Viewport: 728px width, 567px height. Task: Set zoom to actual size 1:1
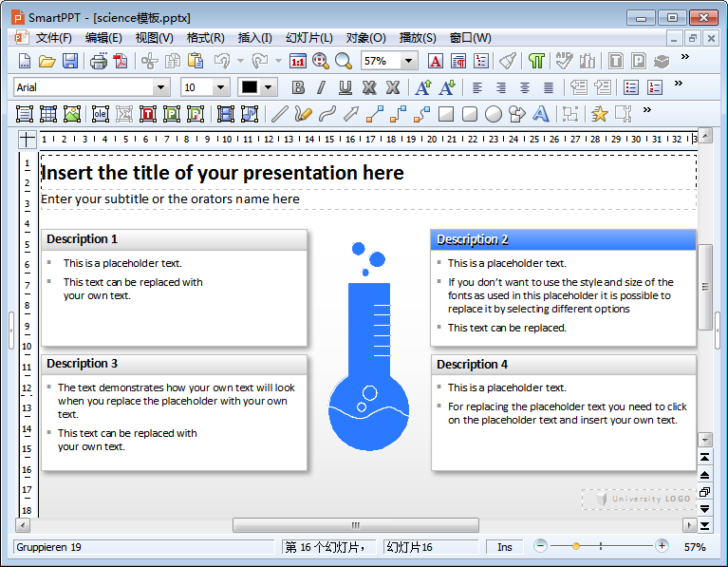point(298,61)
